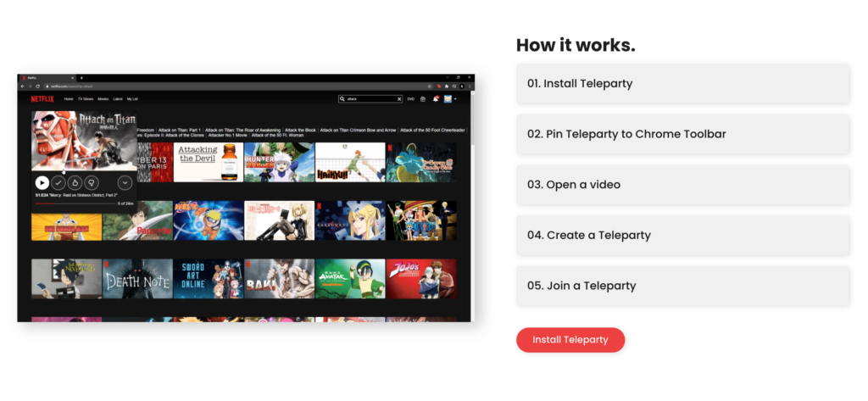Click the thumbs up rating icon
Screen dimensions: 868x401
(75, 182)
